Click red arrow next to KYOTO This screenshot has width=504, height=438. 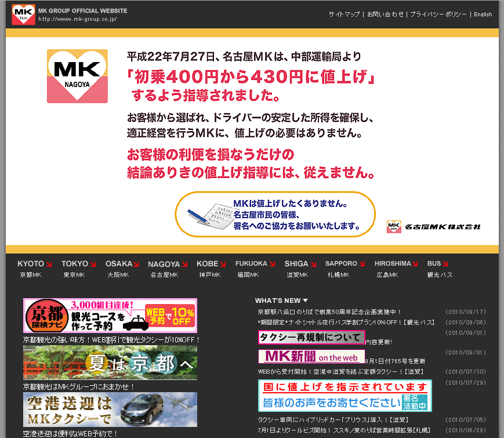tap(49, 264)
